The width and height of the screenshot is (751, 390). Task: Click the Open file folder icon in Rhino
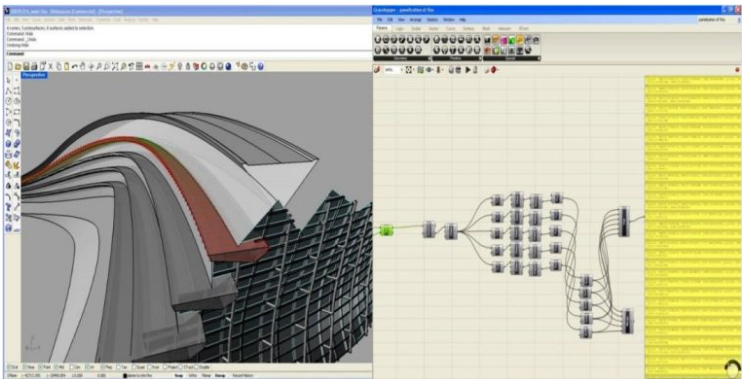tap(18, 66)
